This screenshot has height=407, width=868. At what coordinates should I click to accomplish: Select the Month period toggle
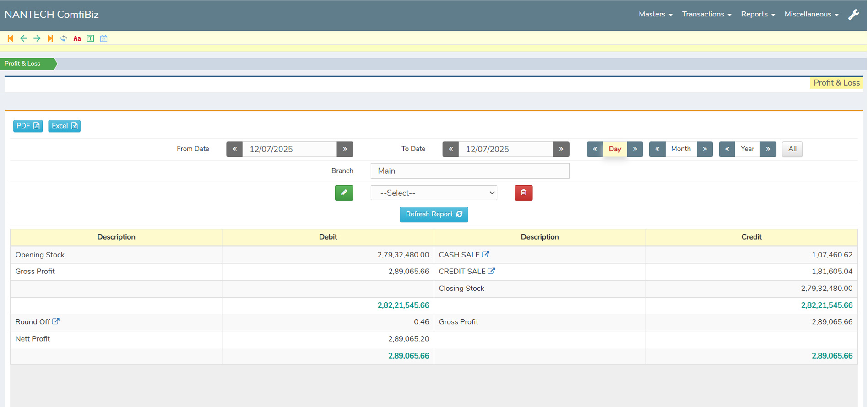pos(680,149)
